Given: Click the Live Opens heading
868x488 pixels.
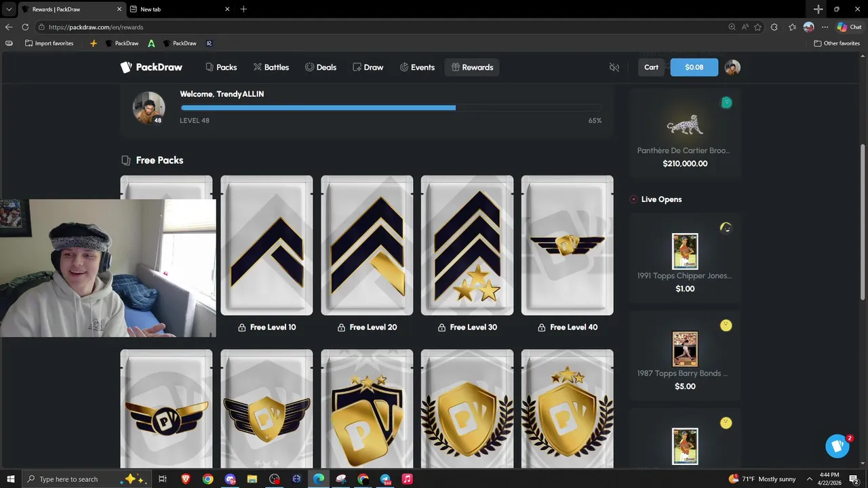Looking at the screenshot, I should click(x=661, y=199).
